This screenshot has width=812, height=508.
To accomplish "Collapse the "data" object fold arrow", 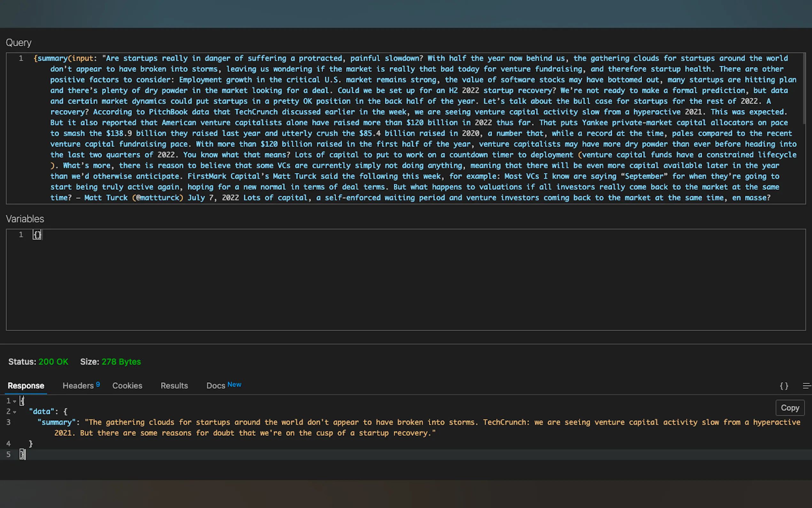I will 14,412.
